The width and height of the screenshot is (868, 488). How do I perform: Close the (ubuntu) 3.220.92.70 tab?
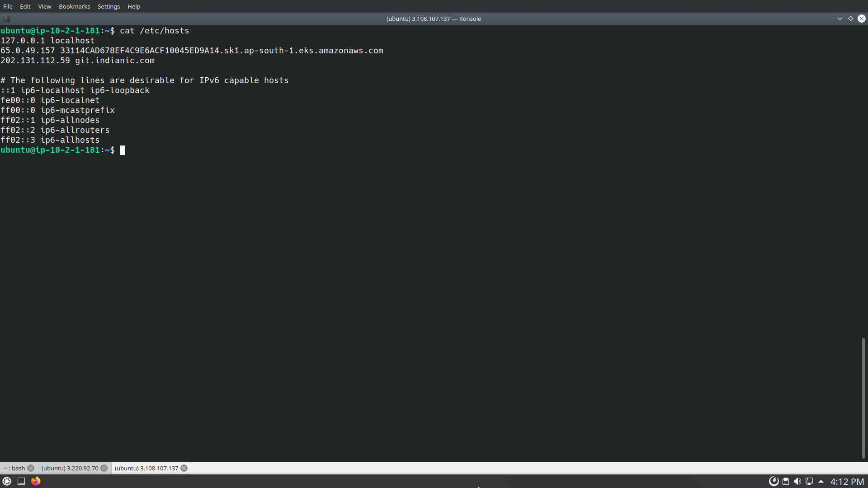click(104, 468)
